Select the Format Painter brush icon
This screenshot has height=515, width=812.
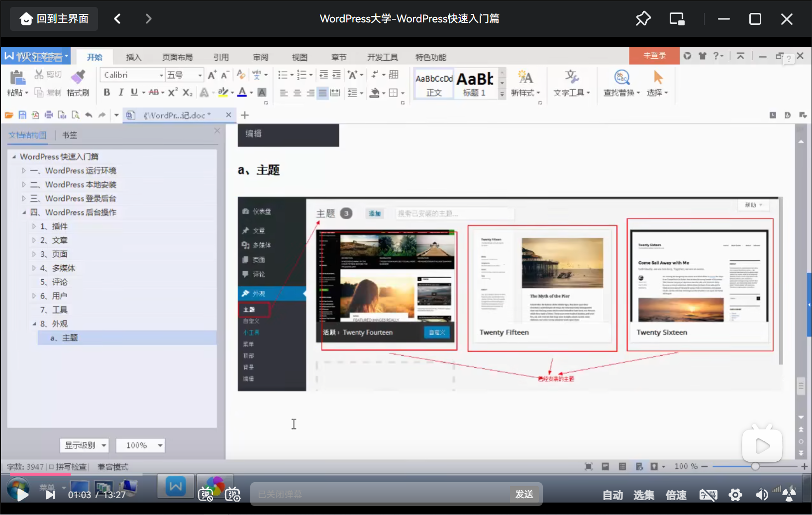tap(78, 77)
